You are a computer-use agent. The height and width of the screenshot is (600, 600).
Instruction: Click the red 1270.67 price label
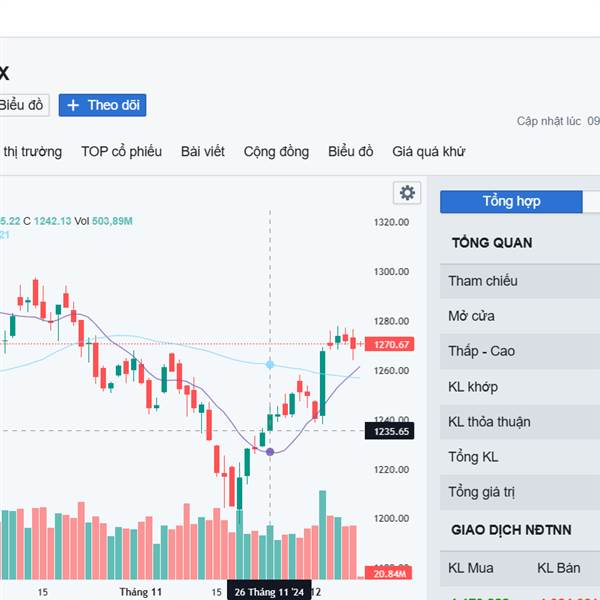click(x=389, y=344)
